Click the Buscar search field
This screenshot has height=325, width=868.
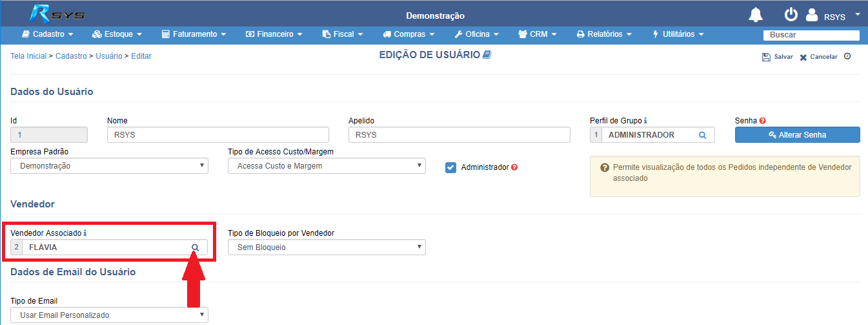pyautogui.click(x=811, y=35)
